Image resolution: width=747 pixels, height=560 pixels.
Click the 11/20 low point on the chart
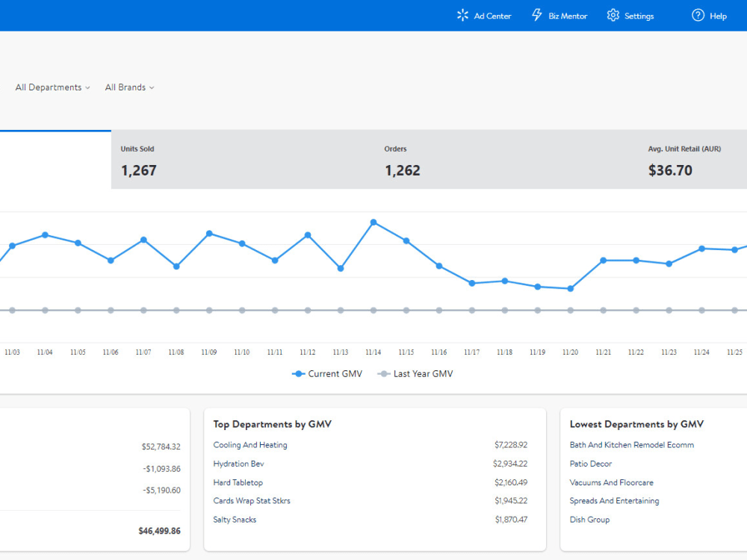pyautogui.click(x=570, y=287)
